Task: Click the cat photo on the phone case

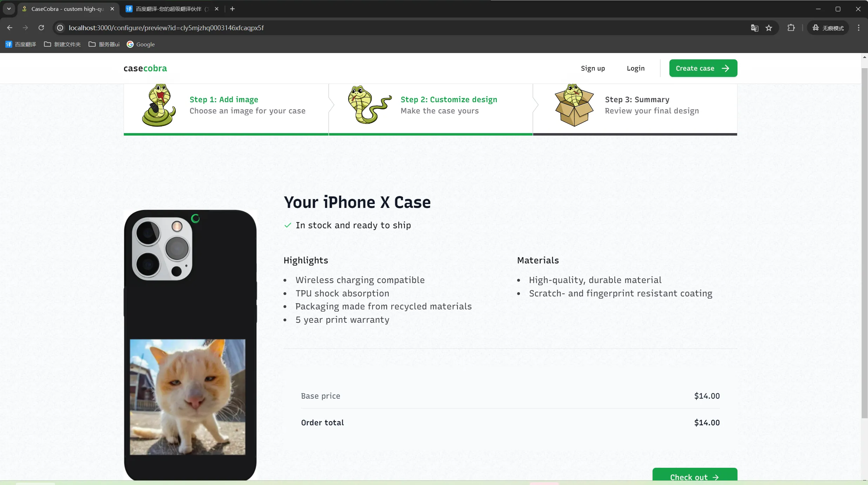Action: (x=188, y=397)
